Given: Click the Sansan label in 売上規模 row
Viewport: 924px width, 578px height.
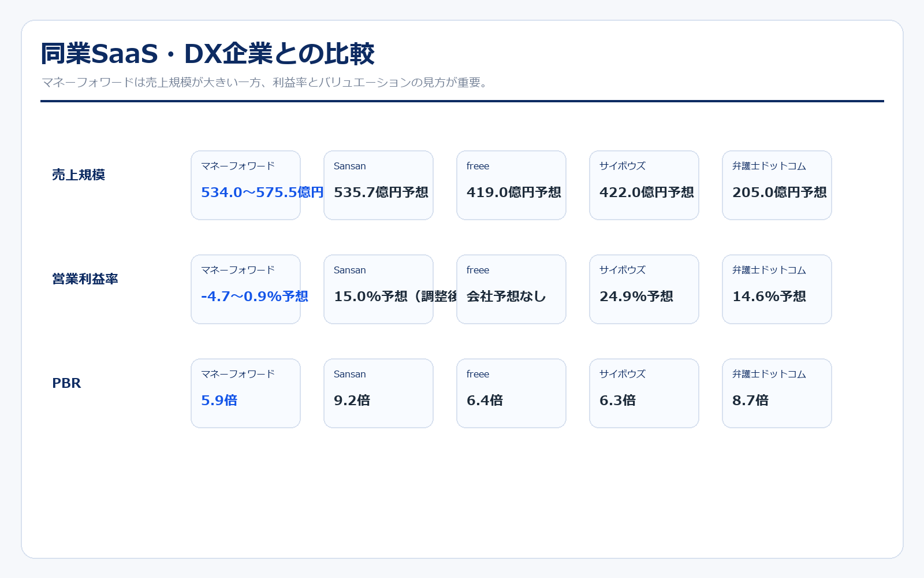Looking at the screenshot, I should [350, 166].
